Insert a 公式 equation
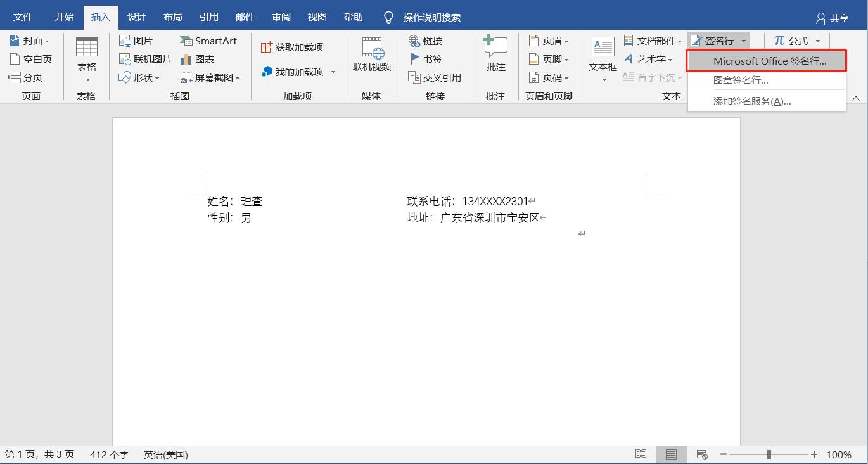The width and height of the screenshot is (868, 464). (796, 40)
